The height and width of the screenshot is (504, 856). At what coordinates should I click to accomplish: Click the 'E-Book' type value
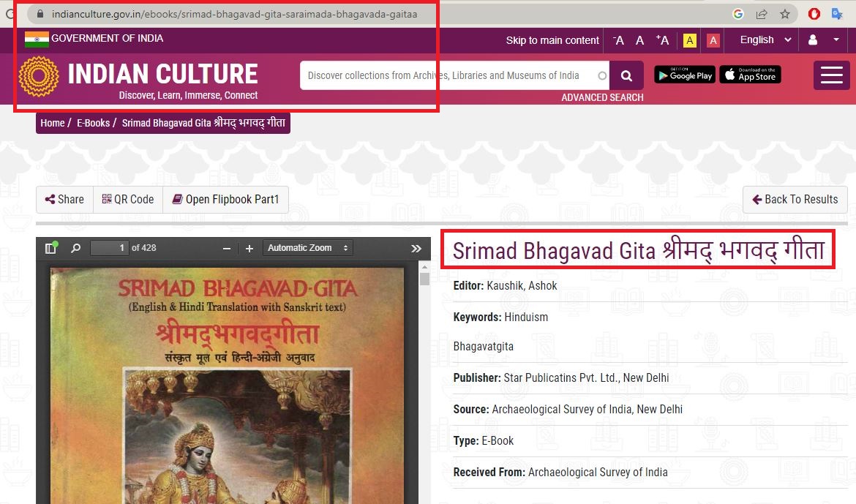coord(498,440)
